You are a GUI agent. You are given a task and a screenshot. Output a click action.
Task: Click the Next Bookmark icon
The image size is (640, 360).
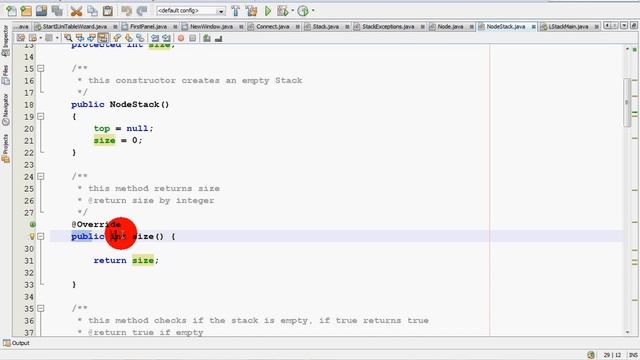129,38
